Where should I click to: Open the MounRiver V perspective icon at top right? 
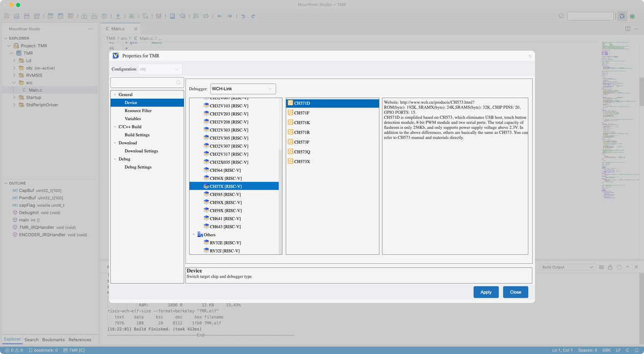point(621,16)
